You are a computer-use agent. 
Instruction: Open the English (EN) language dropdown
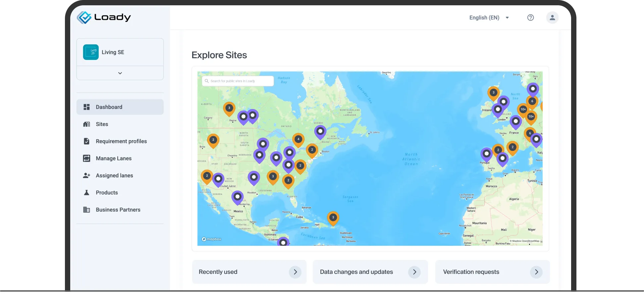[489, 18]
